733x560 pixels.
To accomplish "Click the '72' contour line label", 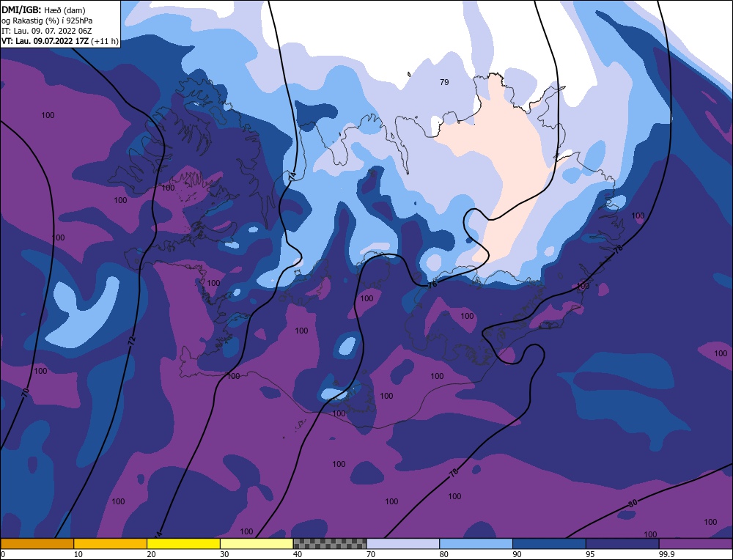I will 132,341.
